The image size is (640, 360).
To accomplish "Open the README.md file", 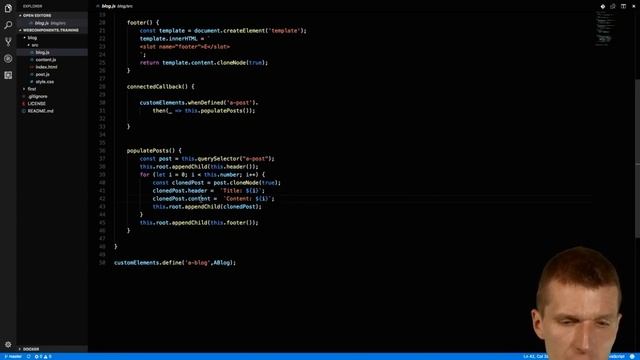I will [52, 111].
